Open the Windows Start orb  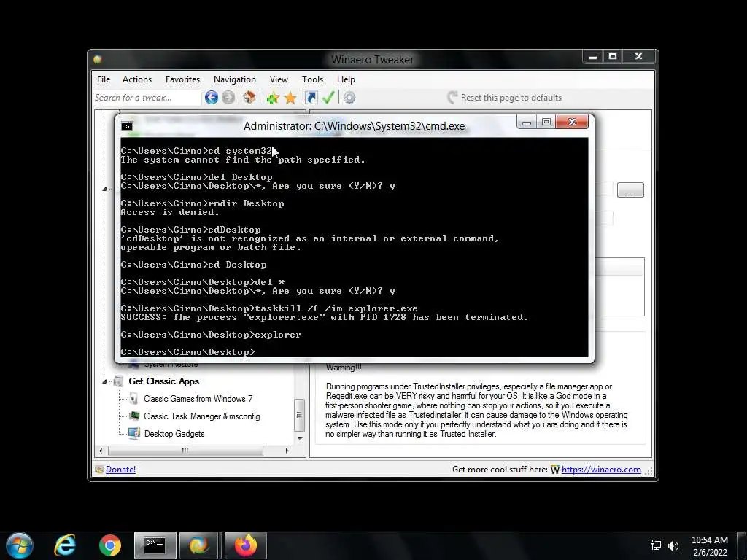20,545
